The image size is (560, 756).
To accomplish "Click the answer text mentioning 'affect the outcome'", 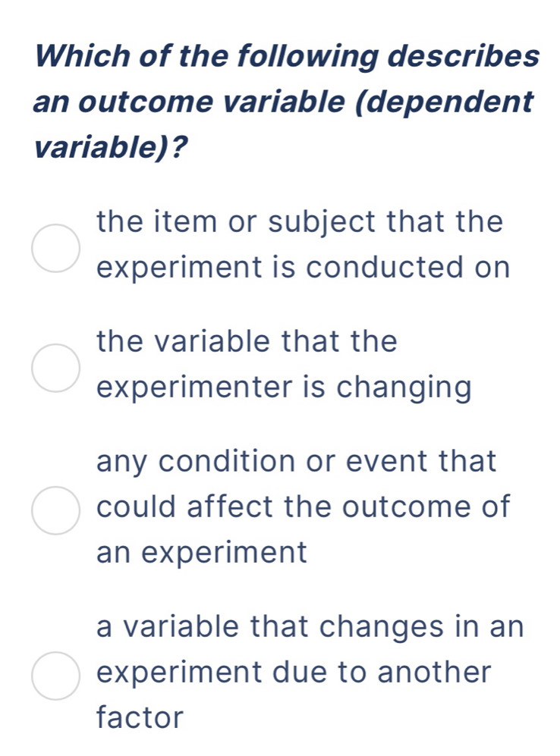I will point(303,507).
